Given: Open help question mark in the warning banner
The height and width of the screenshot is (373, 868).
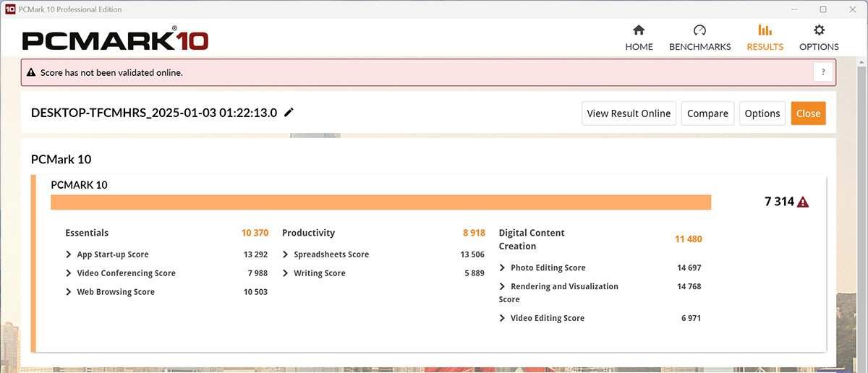Looking at the screenshot, I should point(822,72).
